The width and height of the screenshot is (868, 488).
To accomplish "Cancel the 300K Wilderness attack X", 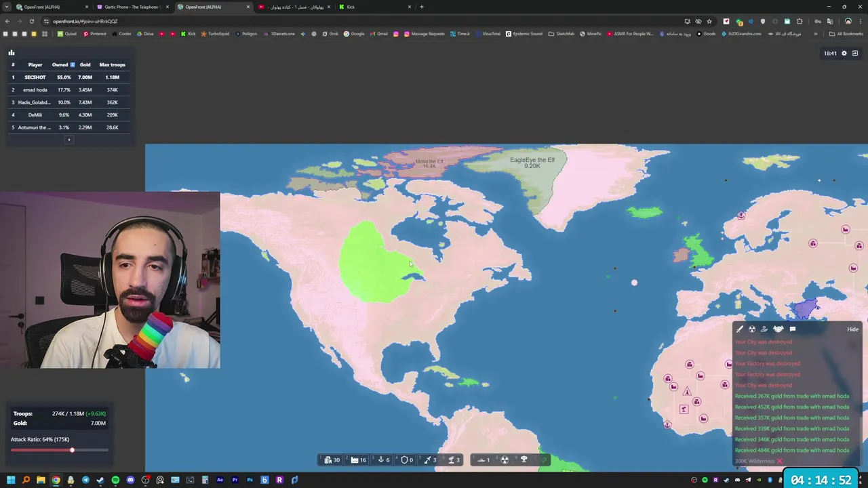I will [x=780, y=461].
